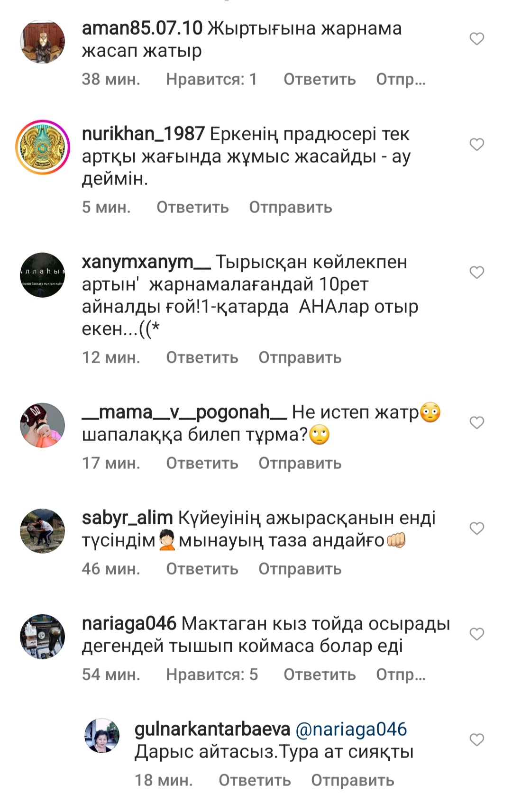
Task: Reply to aman85.07.10's comment
Action: (320, 79)
